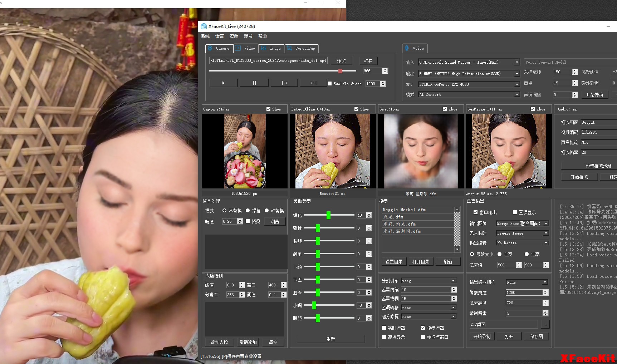
Task: Select the Voice tab
Action: click(415, 48)
